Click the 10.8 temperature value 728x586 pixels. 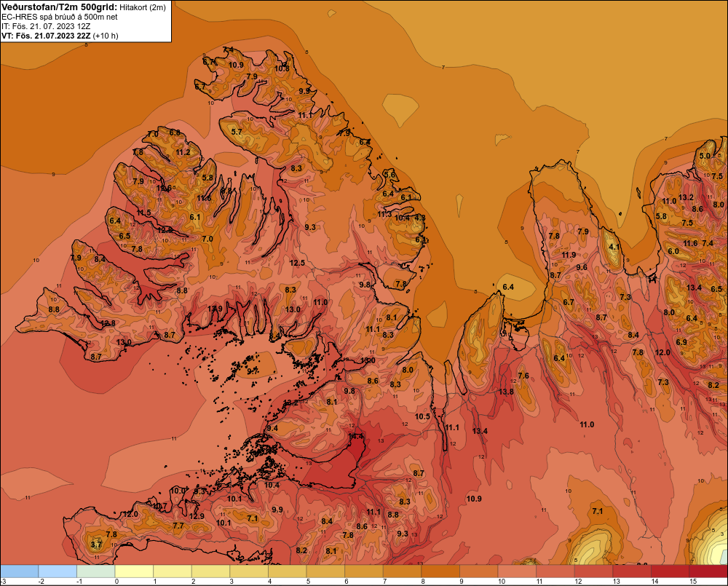click(x=282, y=68)
